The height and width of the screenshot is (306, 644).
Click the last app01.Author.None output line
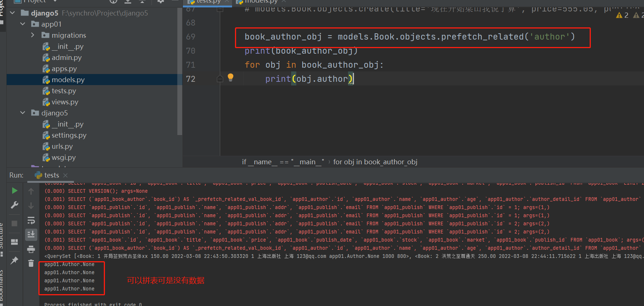tap(69, 289)
